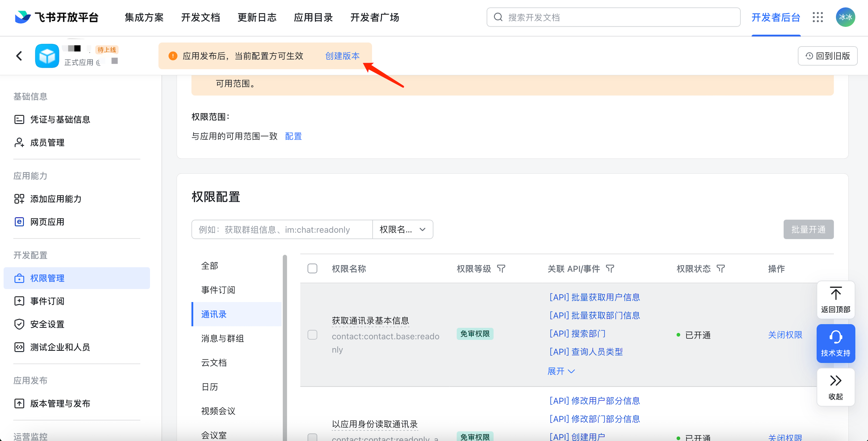Select the 消息与群组 permission category
Screen dimensions: 868x441
pyautogui.click(x=237, y=338)
